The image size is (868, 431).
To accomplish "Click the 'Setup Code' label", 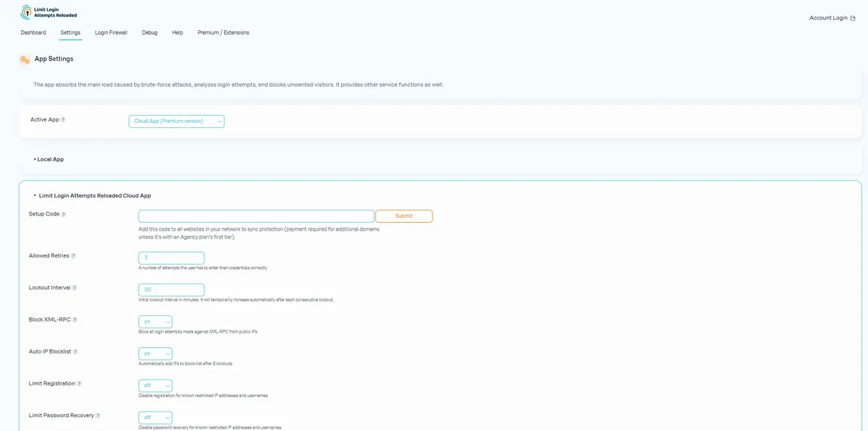I will 44,215.
